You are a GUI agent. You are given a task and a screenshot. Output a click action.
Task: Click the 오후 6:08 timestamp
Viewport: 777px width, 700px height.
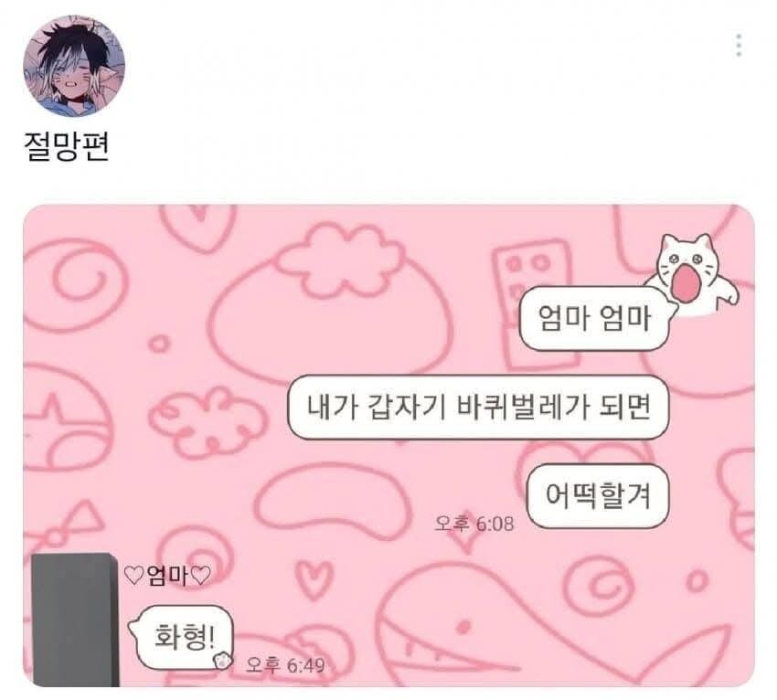tap(474, 523)
